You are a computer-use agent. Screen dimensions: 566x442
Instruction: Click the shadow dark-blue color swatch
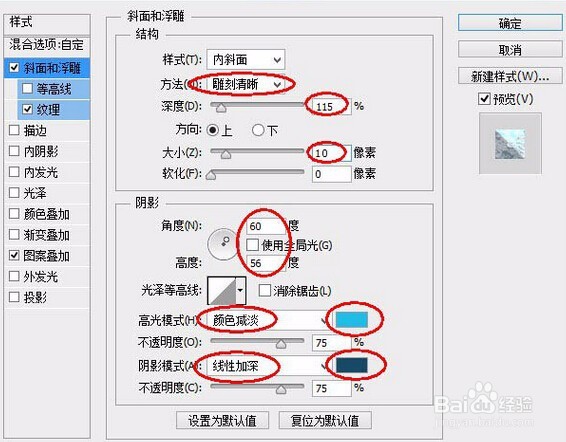pos(352,365)
